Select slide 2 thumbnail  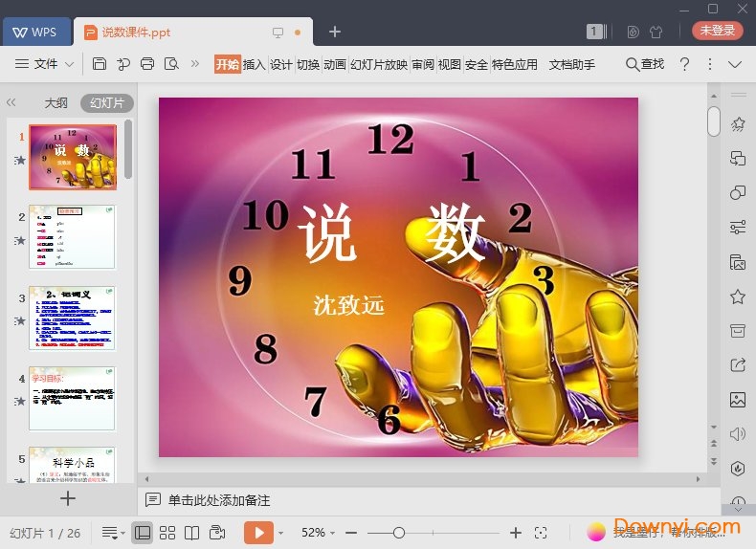(x=73, y=237)
